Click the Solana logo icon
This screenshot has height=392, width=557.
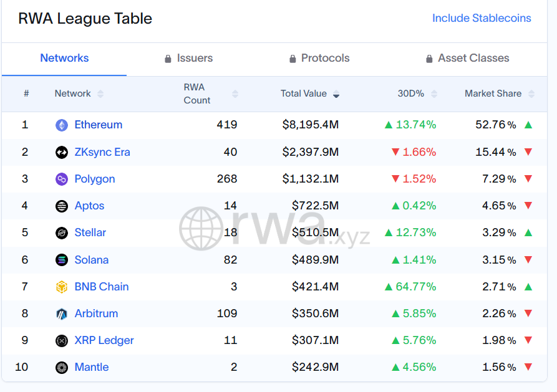62,260
